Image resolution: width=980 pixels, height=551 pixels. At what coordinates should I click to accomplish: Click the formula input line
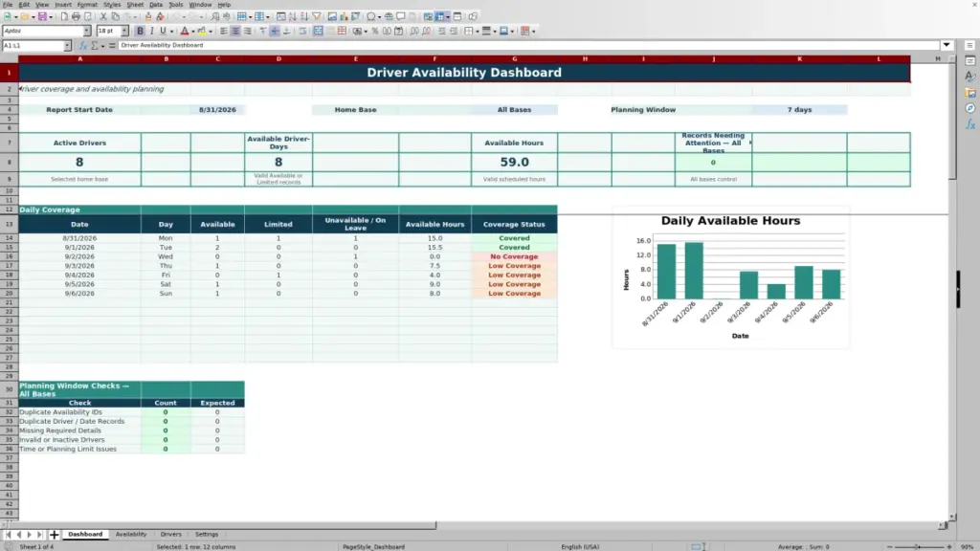528,45
